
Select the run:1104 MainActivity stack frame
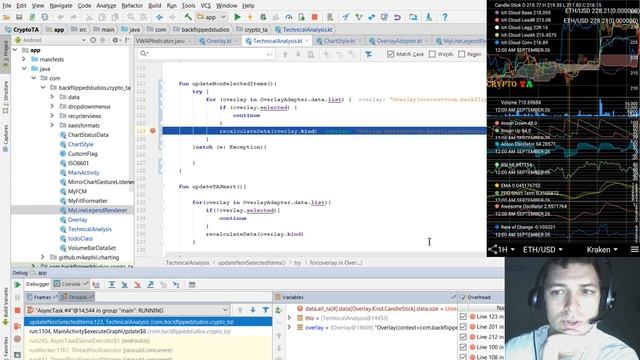pos(148,331)
